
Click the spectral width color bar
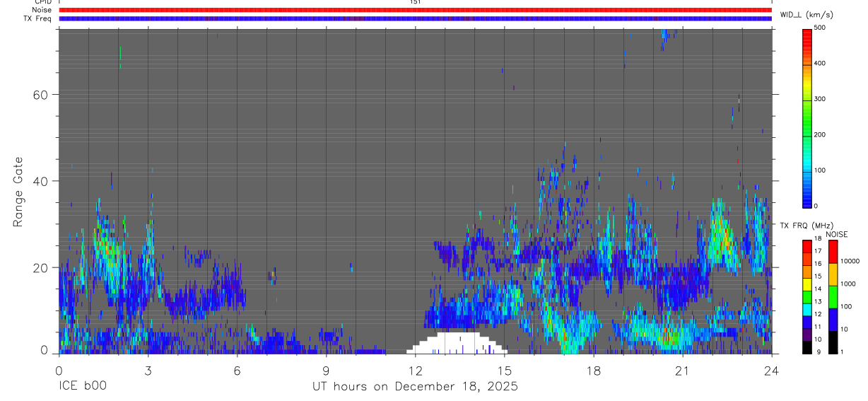point(808,117)
